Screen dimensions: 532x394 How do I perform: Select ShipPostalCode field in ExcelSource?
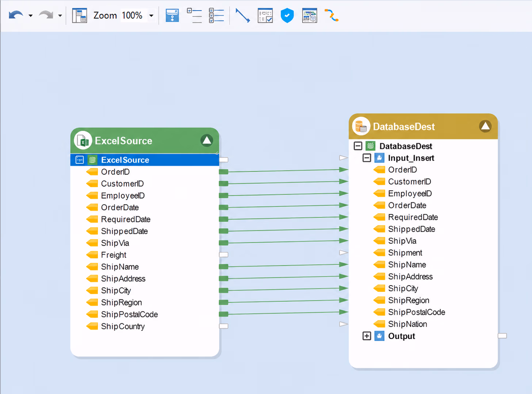point(129,314)
